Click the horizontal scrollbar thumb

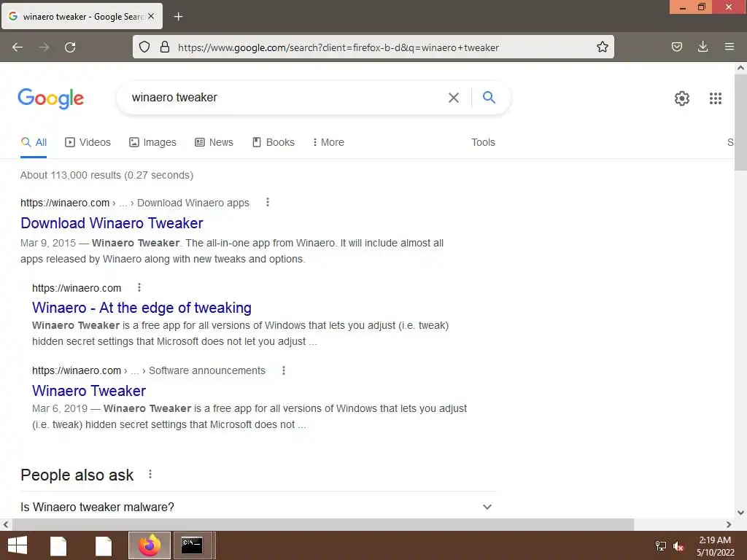point(323,524)
